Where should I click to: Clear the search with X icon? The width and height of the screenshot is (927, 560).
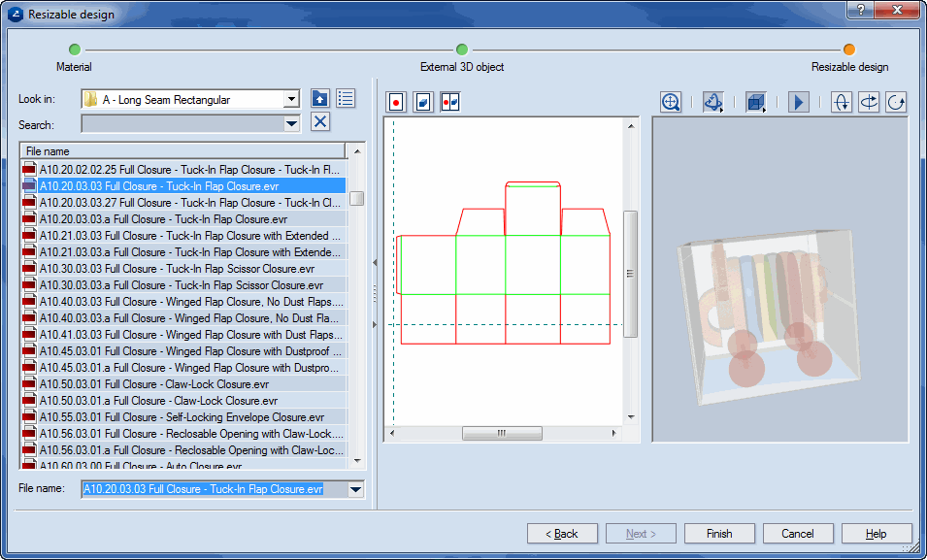[320, 121]
